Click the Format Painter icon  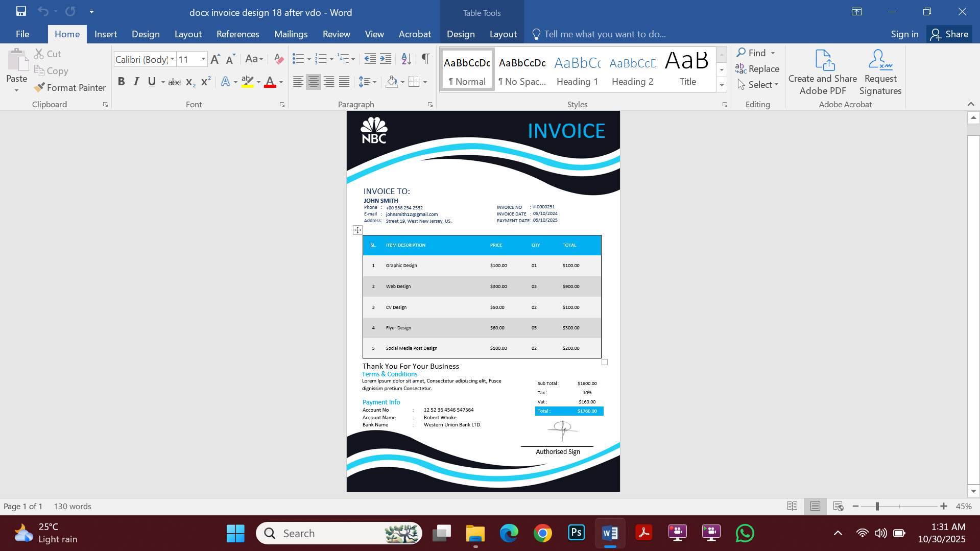tap(41, 87)
